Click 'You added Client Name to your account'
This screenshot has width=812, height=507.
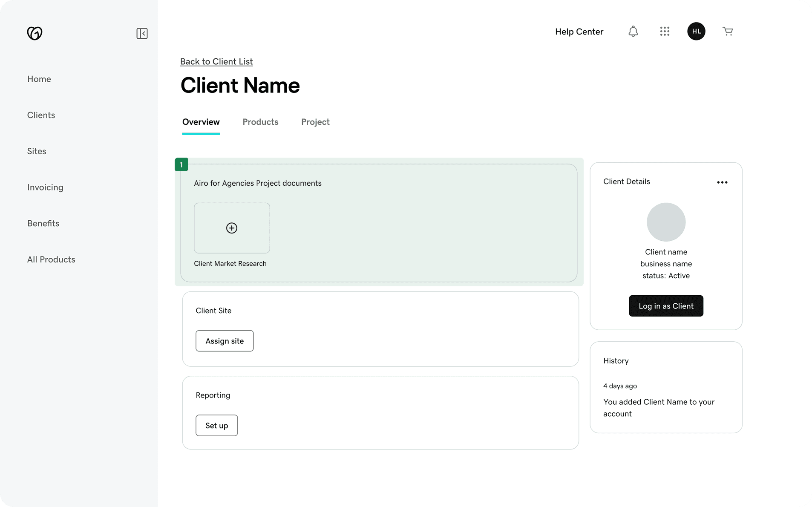pyautogui.click(x=659, y=408)
